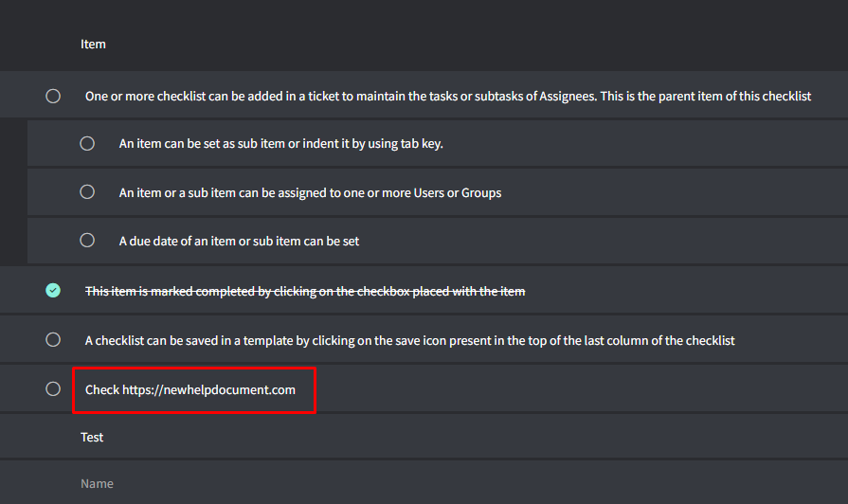
Task: Edit 'A checklist can be saved in a template' text
Action: (410, 341)
